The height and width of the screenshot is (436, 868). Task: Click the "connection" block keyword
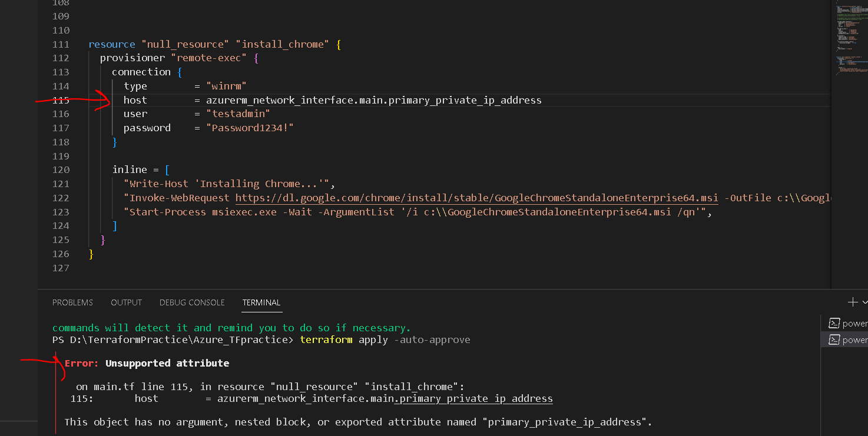click(x=141, y=72)
